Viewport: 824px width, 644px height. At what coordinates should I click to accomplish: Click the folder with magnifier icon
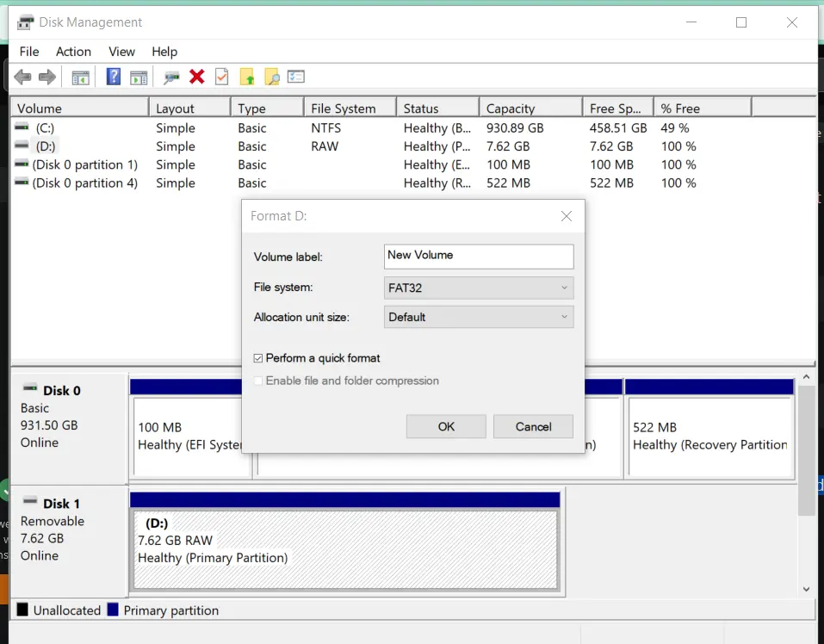[x=271, y=77]
